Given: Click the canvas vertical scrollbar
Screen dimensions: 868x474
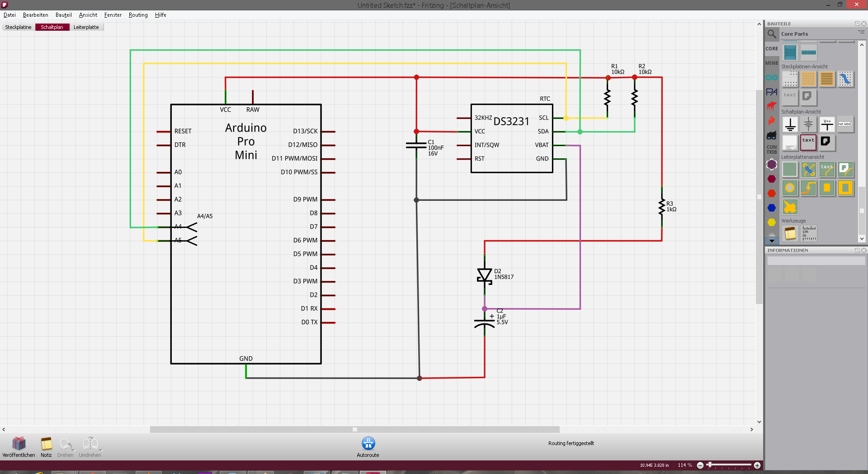Looking at the screenshot, I should (759, 197).
